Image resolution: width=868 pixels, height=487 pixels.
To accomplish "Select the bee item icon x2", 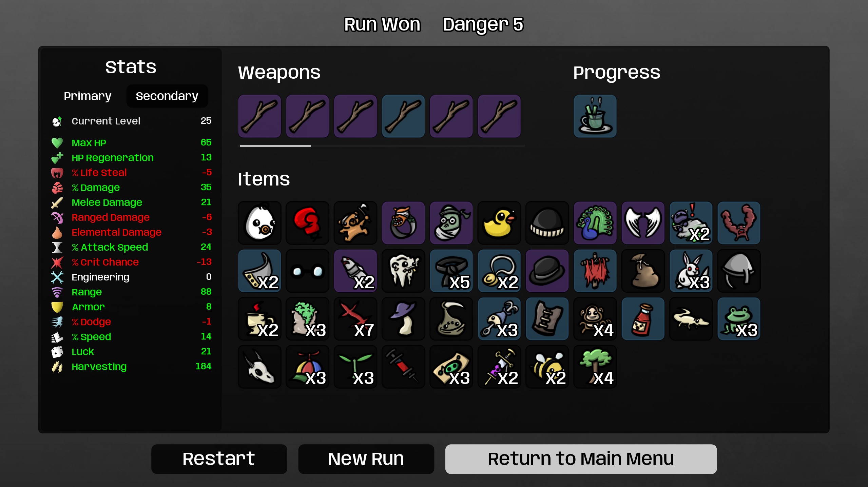I will [x=547, y=367].
